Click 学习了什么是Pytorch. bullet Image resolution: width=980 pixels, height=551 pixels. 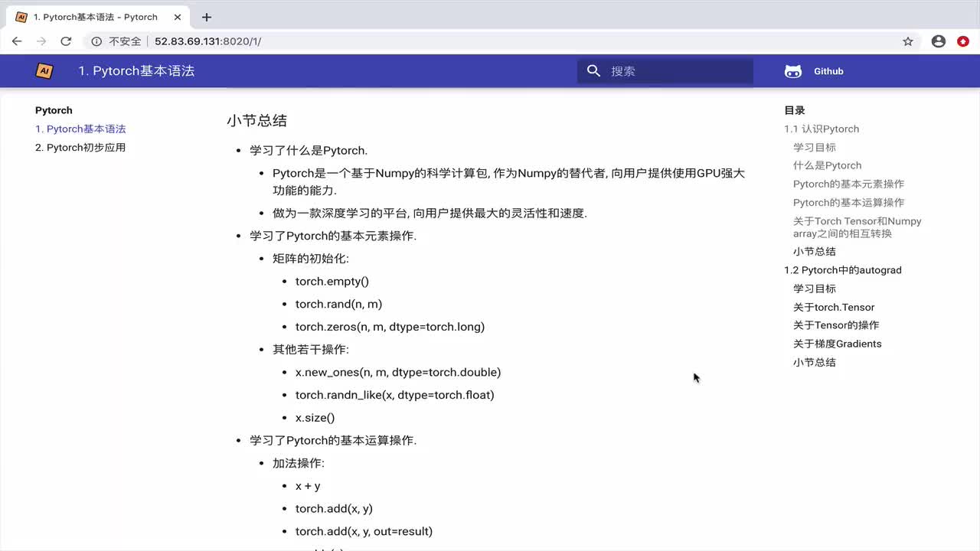tap(309, 151)
